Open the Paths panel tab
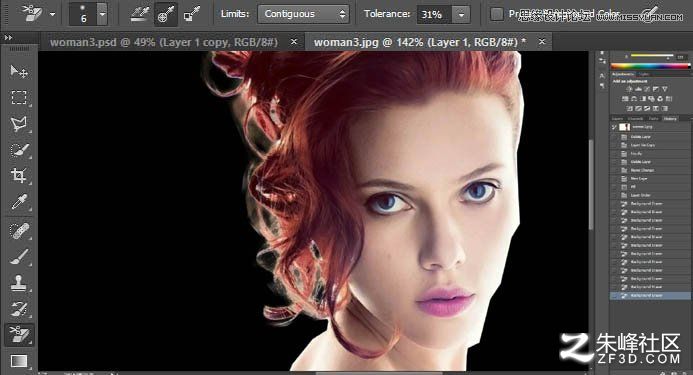693x375 pixels. click(x=653, y=119)
